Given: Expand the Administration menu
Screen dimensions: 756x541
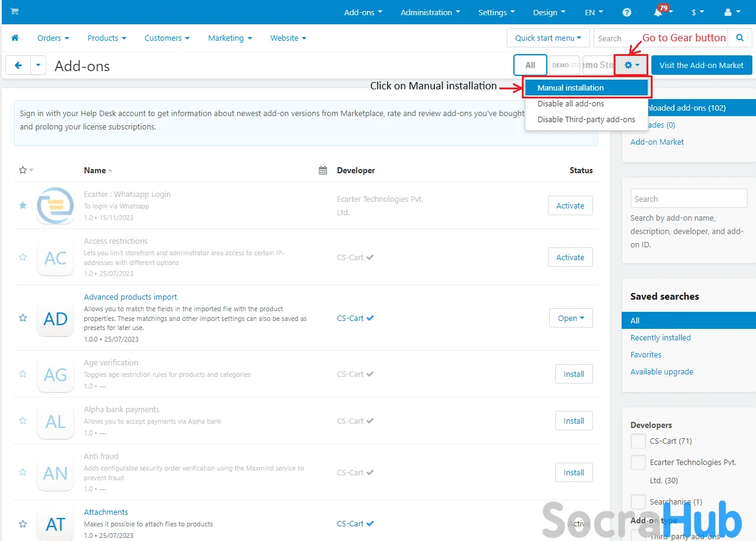Looking at the screenshot, I should pyautogui.click(x=430, y=12).
